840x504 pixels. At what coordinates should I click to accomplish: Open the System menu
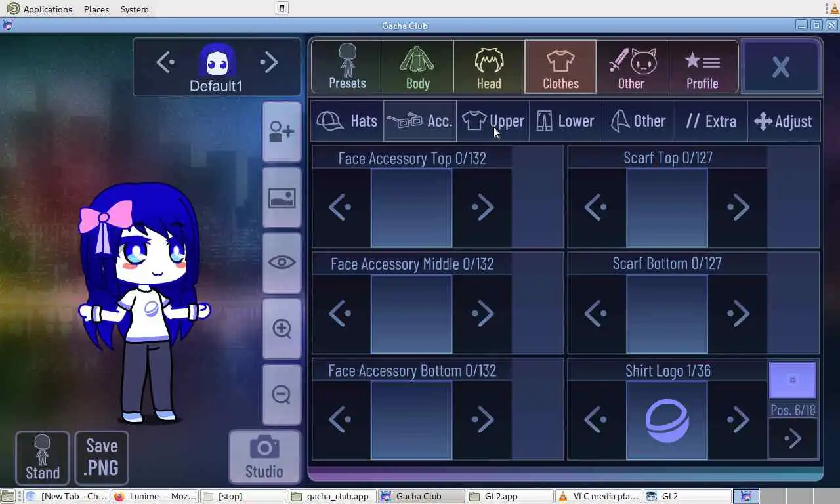pos(135,9)
